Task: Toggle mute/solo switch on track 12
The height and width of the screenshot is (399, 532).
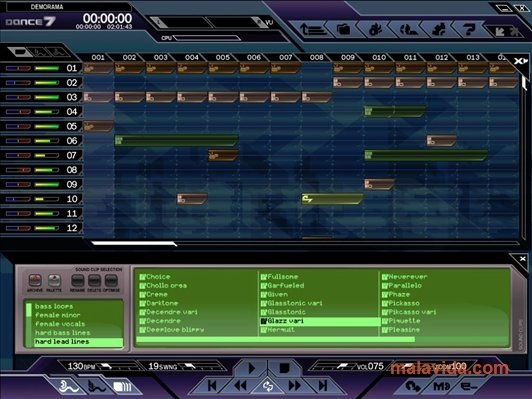Action: click(18, 228)
